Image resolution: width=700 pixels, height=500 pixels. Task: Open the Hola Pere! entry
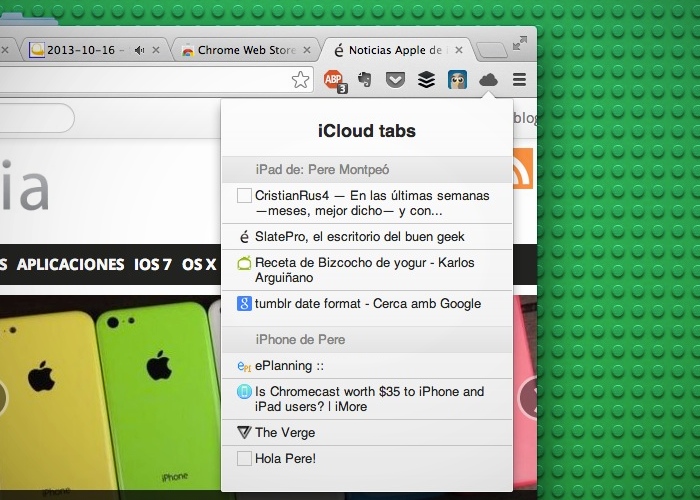(367, 458)
